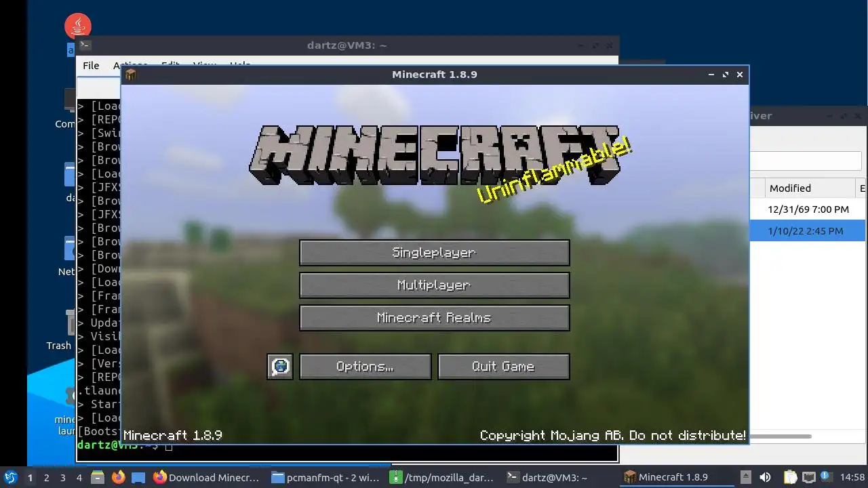Start a Singleplayer game
868x488 pixels.
pos(434,253)
